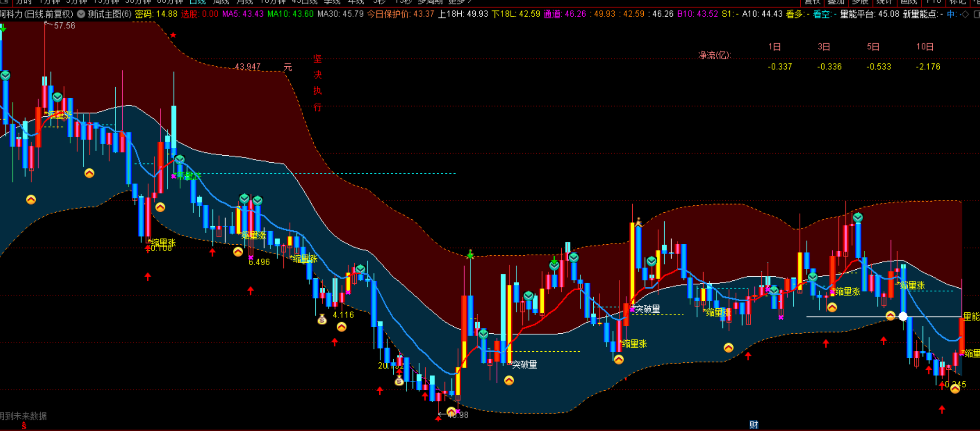Click the 今日保护价: 43.37 value
This screenshot has width=980, height=431.
pyautogui.click(x=401, y=14)
